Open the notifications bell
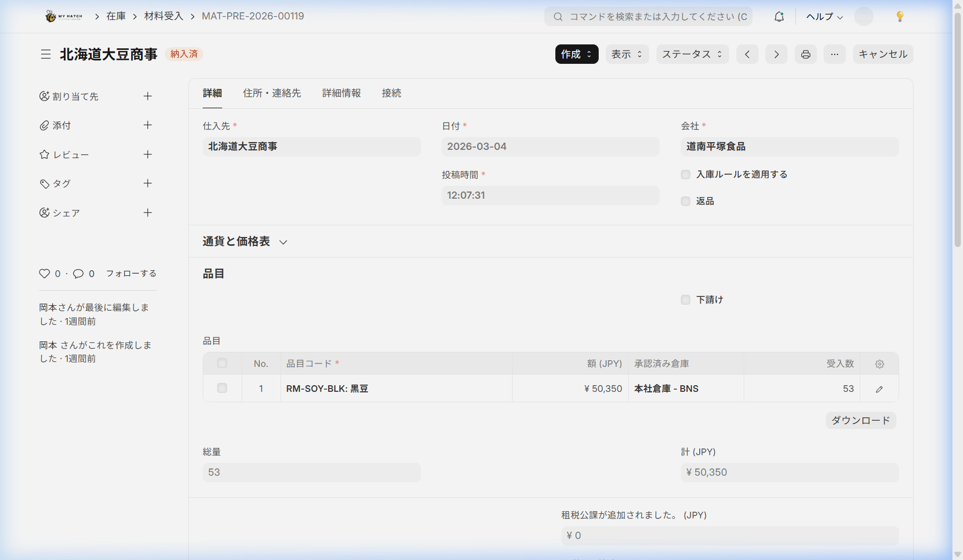The height and width of the screenshot is (560, 963). tap(779, 17)
